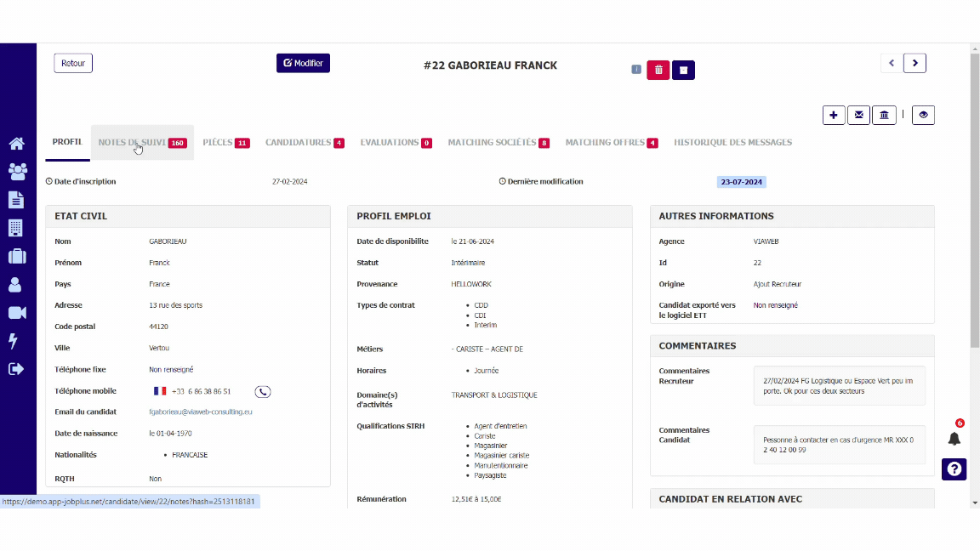Click the candidate email fgaborieau@viaweb-consulting.eu
The height and width of the screenshot is (551, 980).
(201, 412)
